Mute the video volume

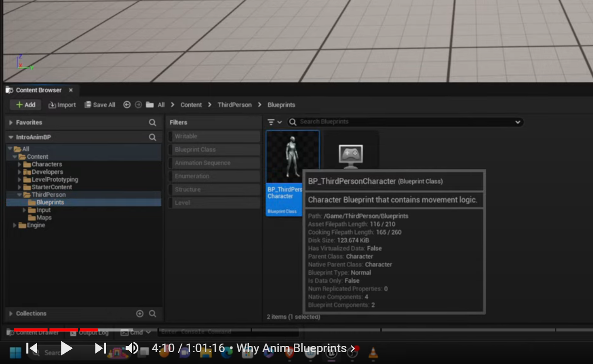click(x=132, y=348)
